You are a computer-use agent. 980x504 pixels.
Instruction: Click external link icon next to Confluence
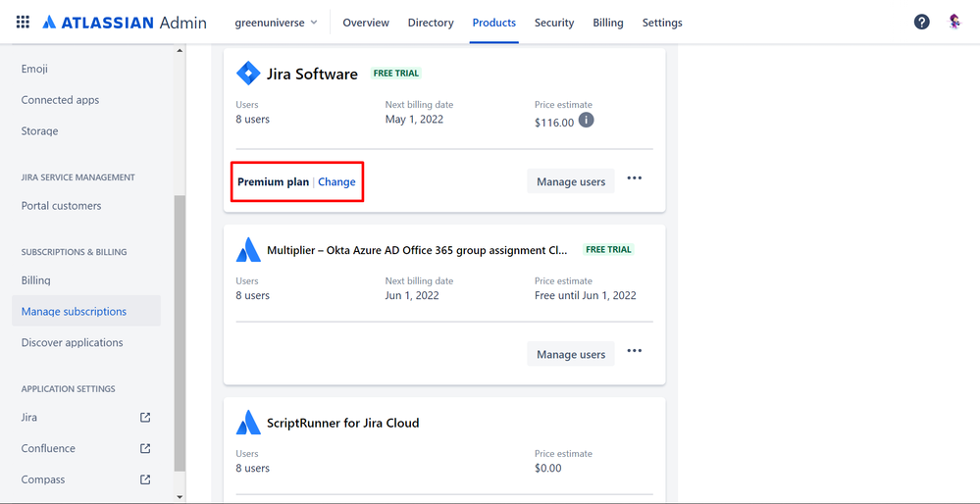click(x=145, y=448)
